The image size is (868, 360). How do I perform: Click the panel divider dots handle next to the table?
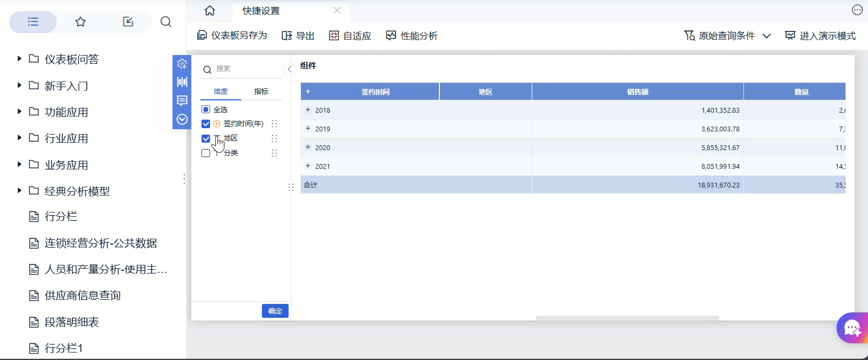(291, 187)
